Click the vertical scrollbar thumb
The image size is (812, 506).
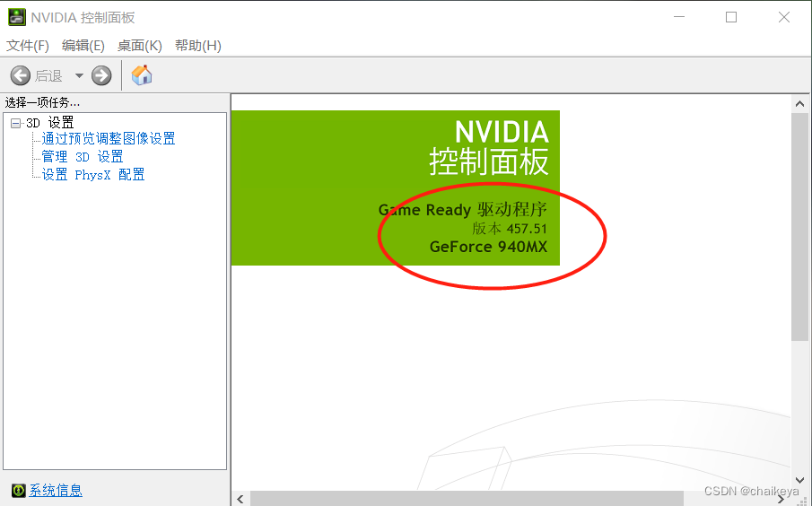pos(799,227)
